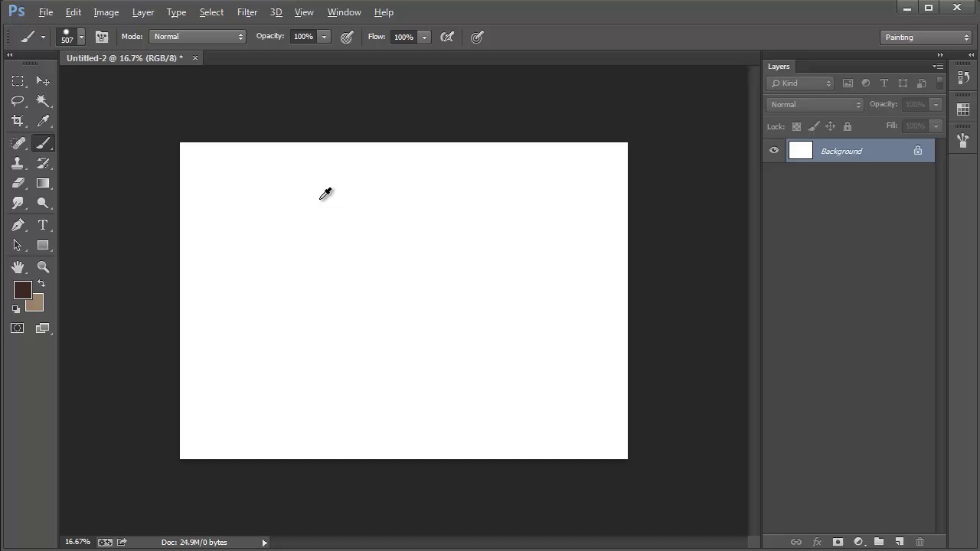Image resolution: width=980 pixels, height=551 pixels.
Task: Click the Flow 100% field
Action: 403,37
